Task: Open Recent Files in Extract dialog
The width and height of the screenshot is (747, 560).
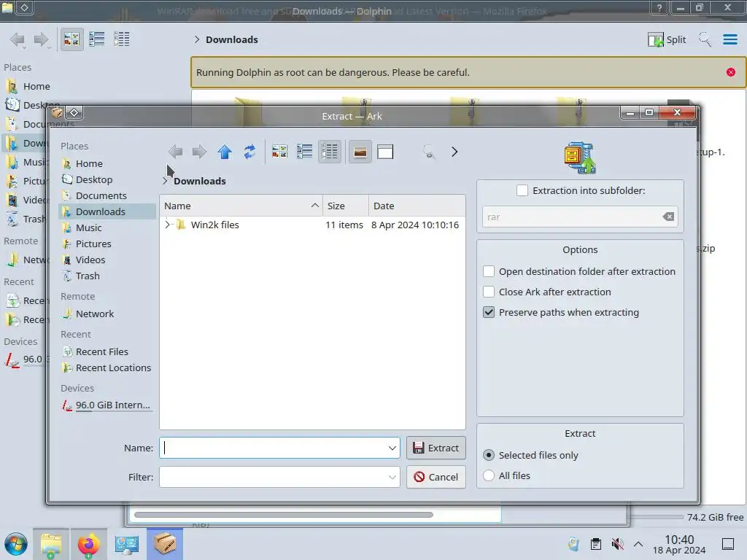Action: point(108,351)
